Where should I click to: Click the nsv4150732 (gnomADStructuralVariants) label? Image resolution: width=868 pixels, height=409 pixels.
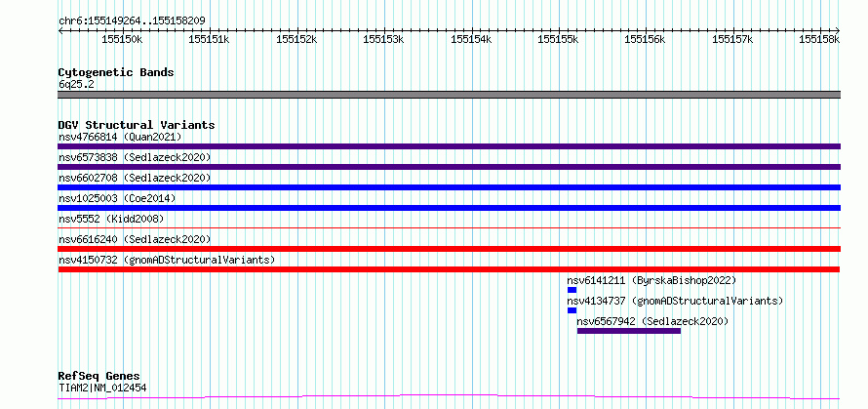click(x=167, y=260)
